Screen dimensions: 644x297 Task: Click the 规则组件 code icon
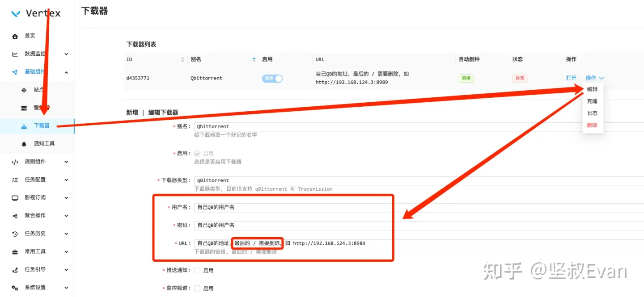15,162
